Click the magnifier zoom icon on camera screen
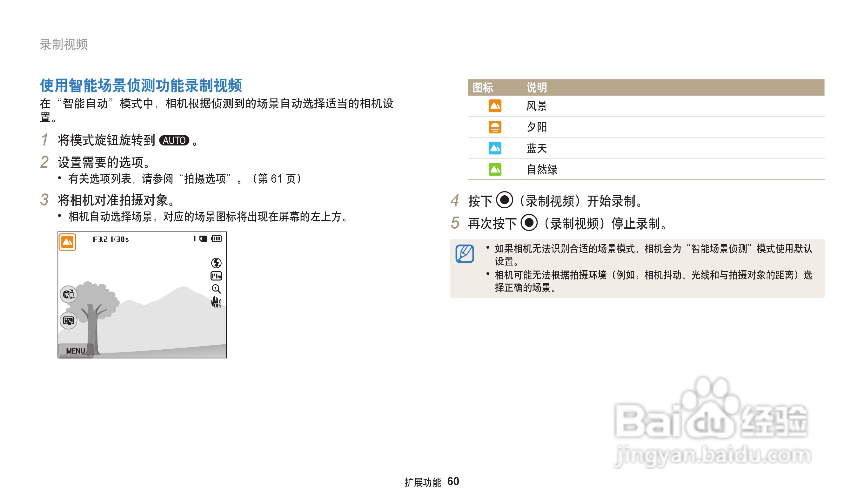The height and width of the screenshot is (504, 864). point(216,289)
